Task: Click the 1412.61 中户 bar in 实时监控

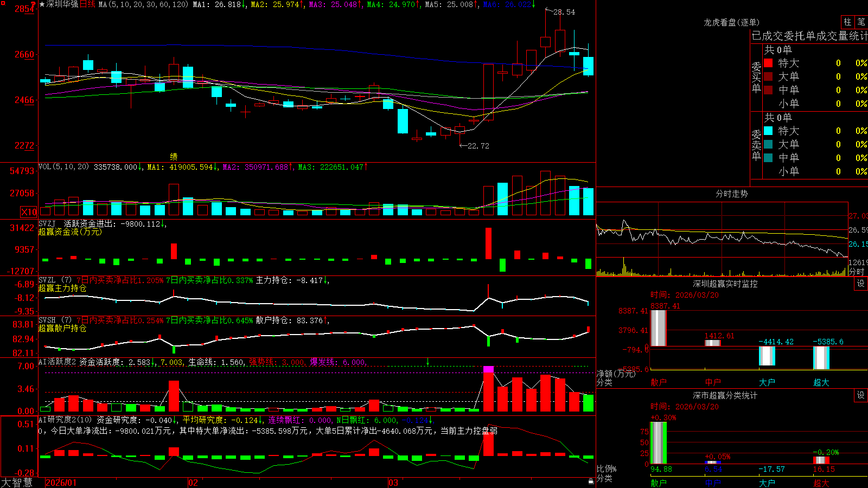Action: [713, 343]
